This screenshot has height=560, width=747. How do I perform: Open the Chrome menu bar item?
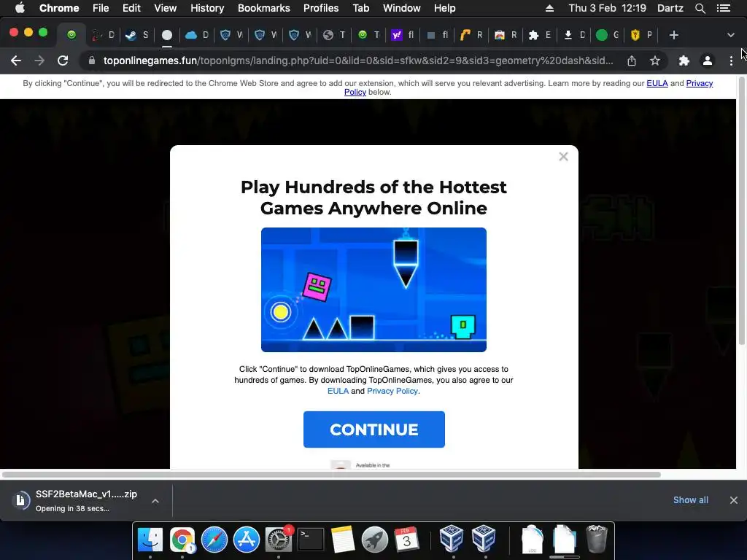pyautogui.click(x=59, y=8)
